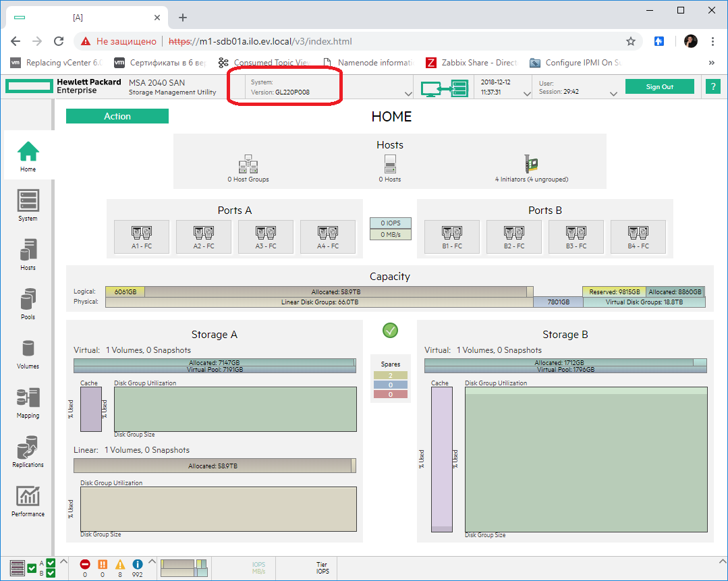Screen dimensions: 728x581
Task: Open the Replications section in sidebar
Action: 28,451
